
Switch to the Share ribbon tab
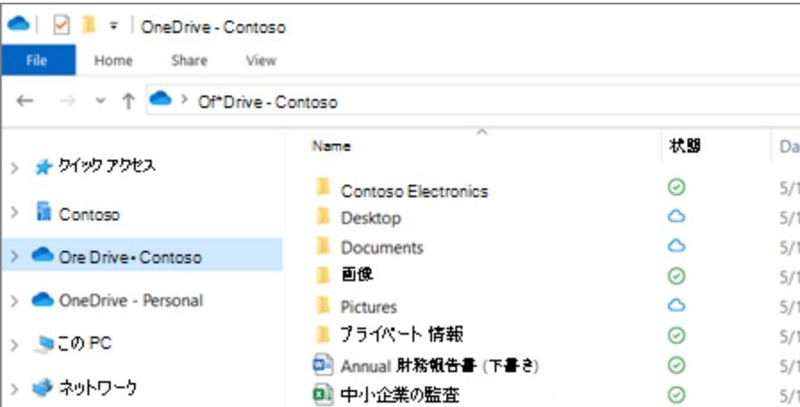[x=189, y=61]
